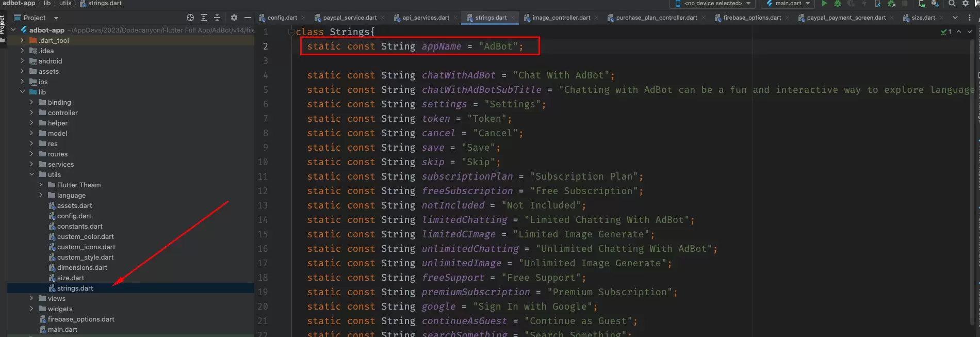Close the paypal_payment_screen.dart editor tab
The image size is (980, 337).
pos(892,18)
